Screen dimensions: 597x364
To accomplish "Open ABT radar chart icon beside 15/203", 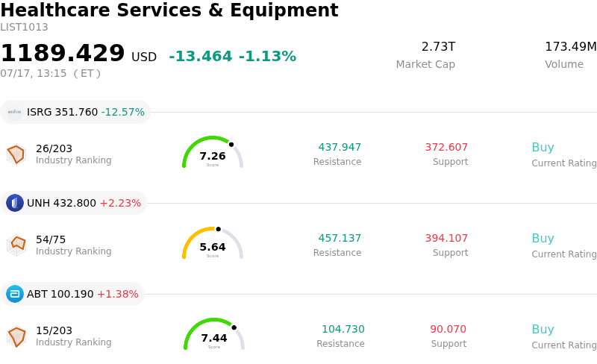I will 16,336.
